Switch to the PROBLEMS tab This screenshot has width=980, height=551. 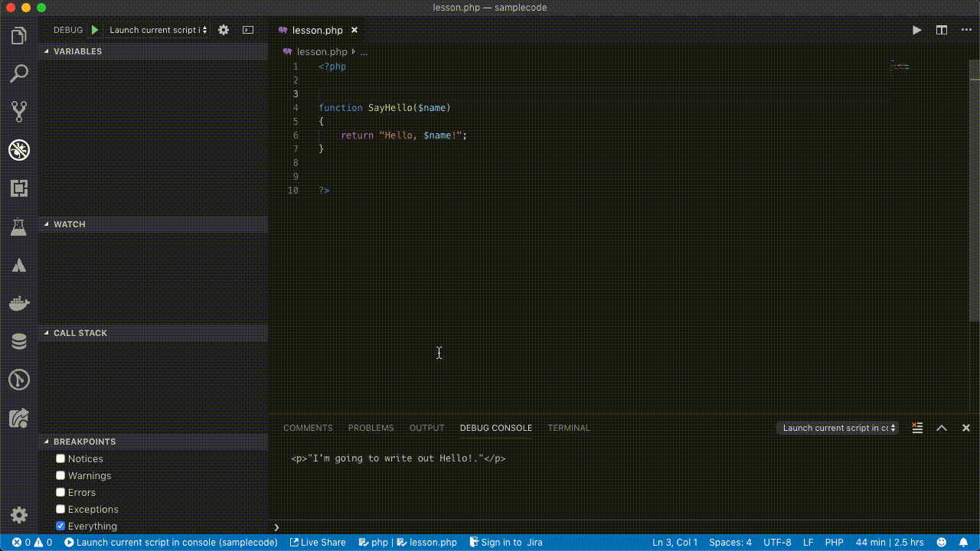(x=371, y=428)
